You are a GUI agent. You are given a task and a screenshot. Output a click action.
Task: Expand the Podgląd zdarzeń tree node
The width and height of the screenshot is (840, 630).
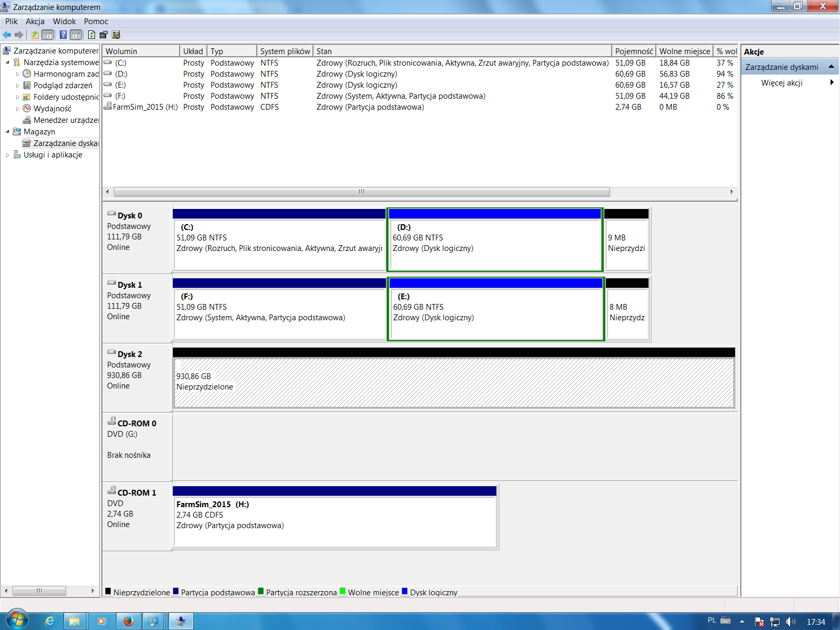click(x=17, y=86)
